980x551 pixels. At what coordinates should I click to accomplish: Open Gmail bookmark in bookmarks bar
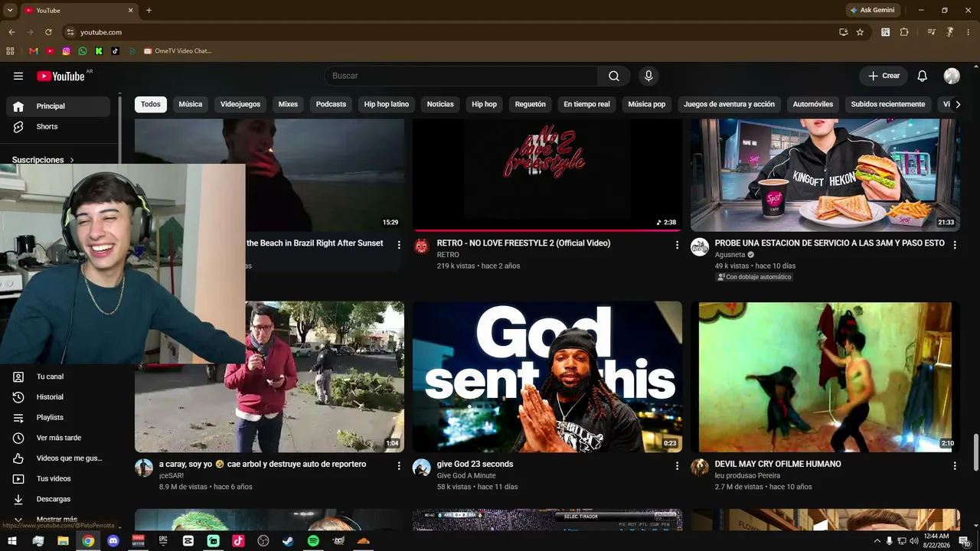pyautogui.click(x=34, y=51)
